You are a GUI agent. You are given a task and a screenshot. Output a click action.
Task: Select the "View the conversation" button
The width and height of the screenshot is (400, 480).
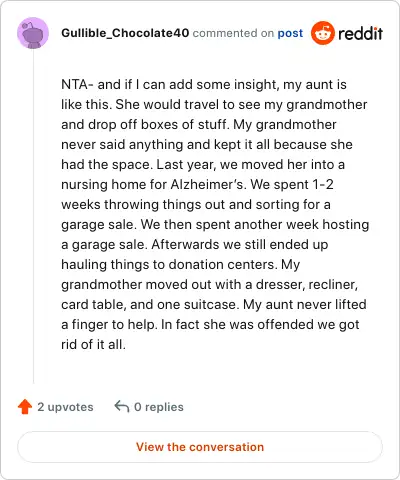[x=200, y=447]
